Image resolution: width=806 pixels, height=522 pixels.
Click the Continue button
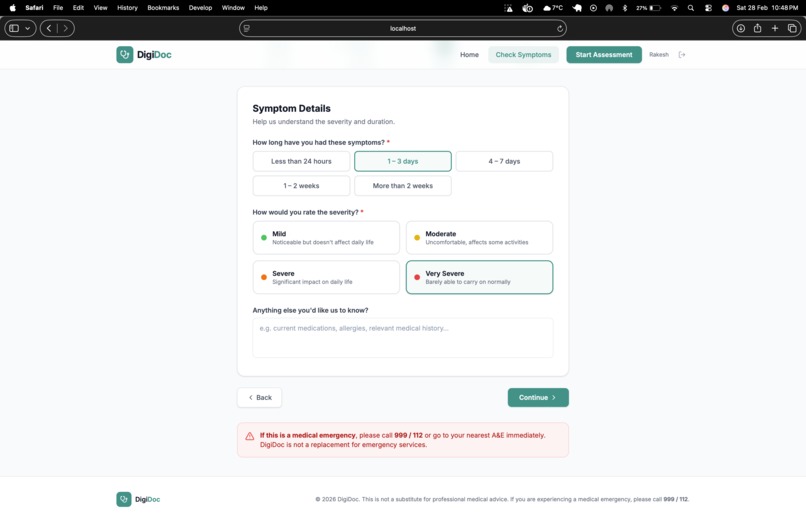pyautogui.click(x=538, y=397)
